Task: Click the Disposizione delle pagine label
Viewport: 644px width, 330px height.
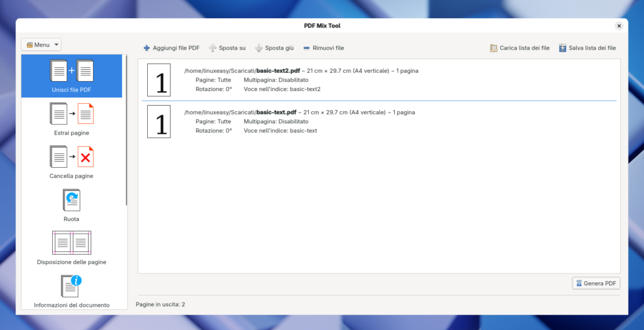Action: coord(72,262)
